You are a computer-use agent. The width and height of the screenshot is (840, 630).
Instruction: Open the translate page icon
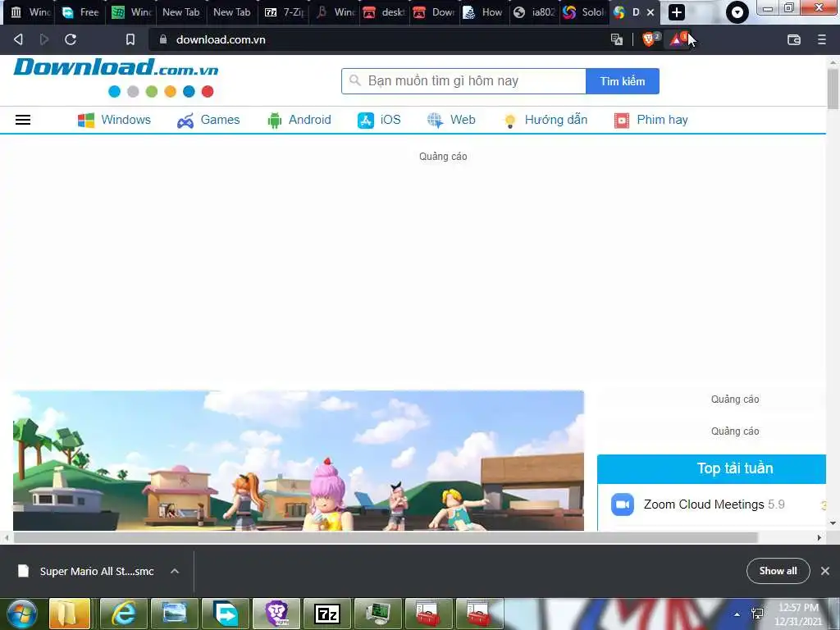[617, 39]
